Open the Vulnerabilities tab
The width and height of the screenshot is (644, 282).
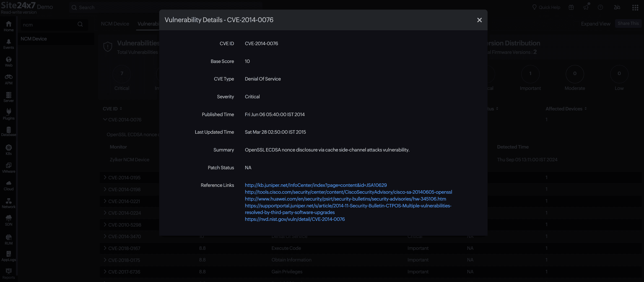tap(149, 23)
